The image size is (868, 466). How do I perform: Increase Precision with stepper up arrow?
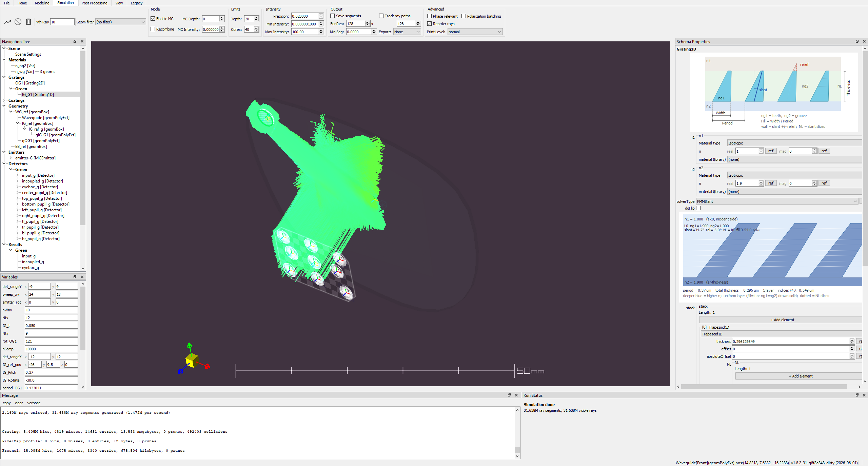[x=321, y=15]
